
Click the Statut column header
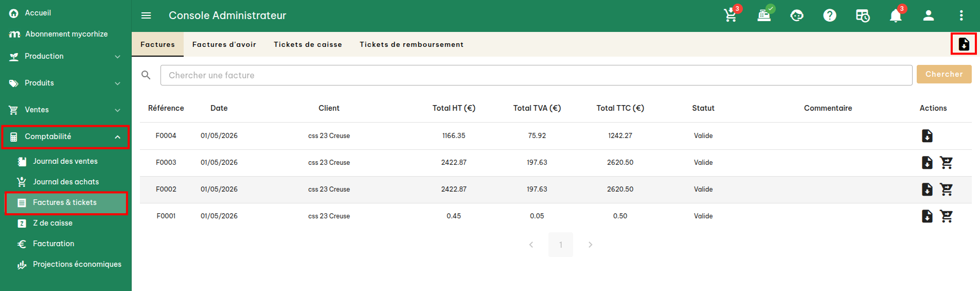(x=703, y=108)
